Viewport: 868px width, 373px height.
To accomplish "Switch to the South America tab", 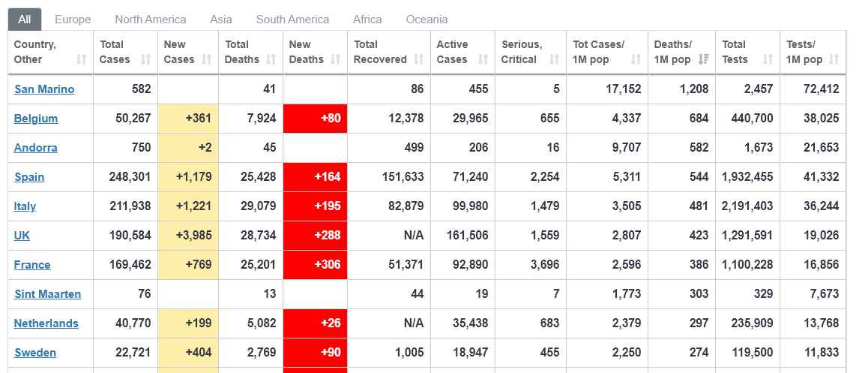I will click(292, 20).
